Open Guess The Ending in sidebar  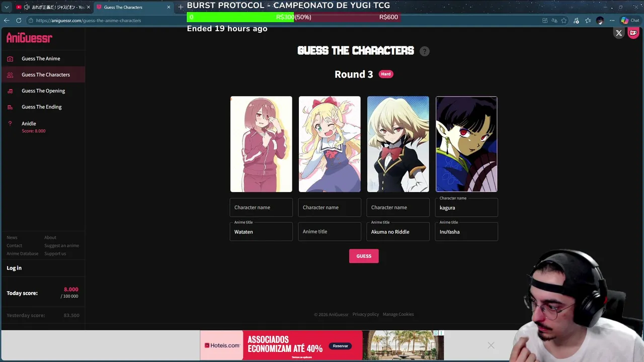click(42, 107)
